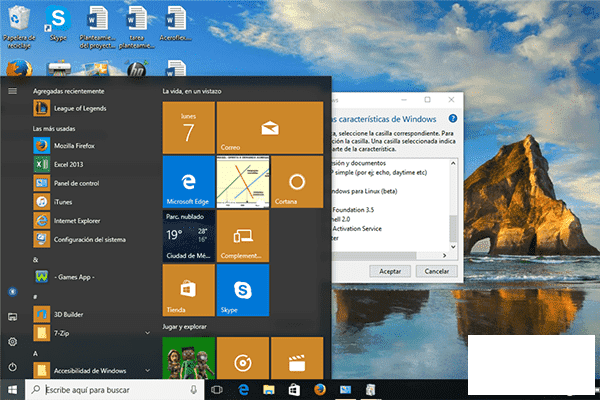Viewport: 600px width, 400px height.
Task: Click the 'Las más usadas' heading
Action: (54, 129)
